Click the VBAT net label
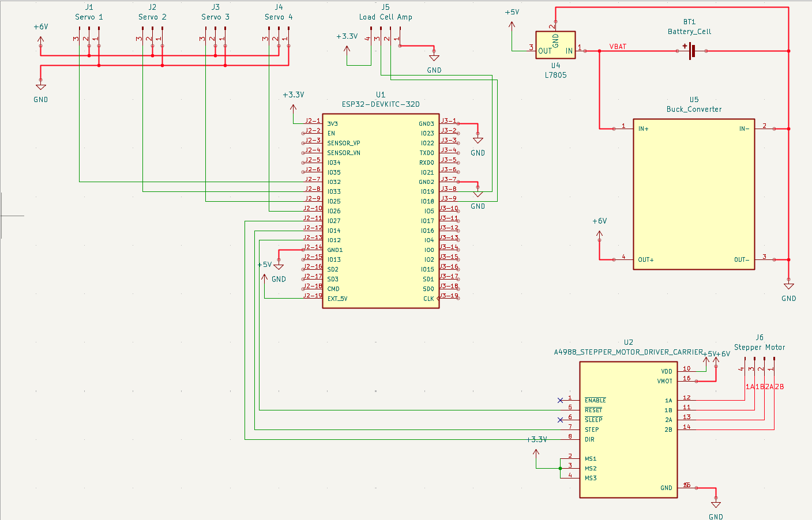Screen dimensions: 812x520 point(618,47)
